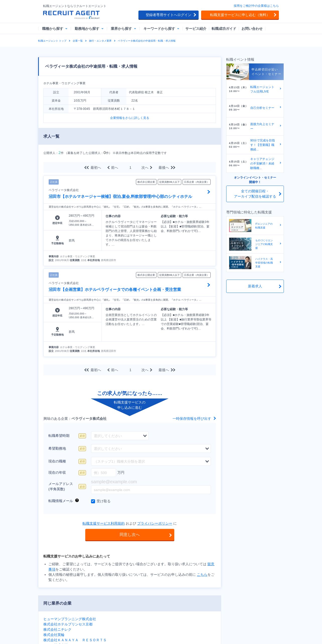Click 留意事項 link in notes
322x644 pixels.
click(x=211, y=564)
